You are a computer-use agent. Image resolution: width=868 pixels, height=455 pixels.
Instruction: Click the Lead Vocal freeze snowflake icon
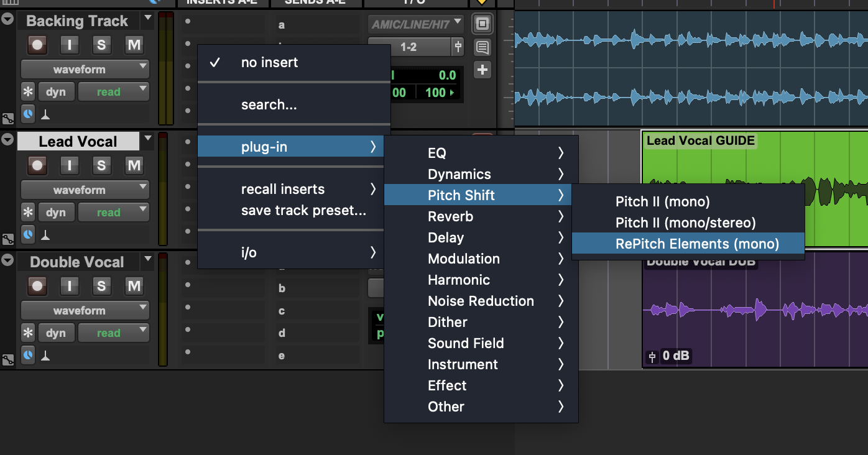tap(28, 213)
